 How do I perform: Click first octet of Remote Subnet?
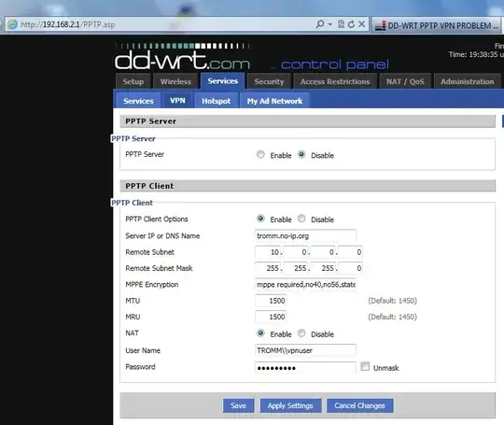click(268, 252)
